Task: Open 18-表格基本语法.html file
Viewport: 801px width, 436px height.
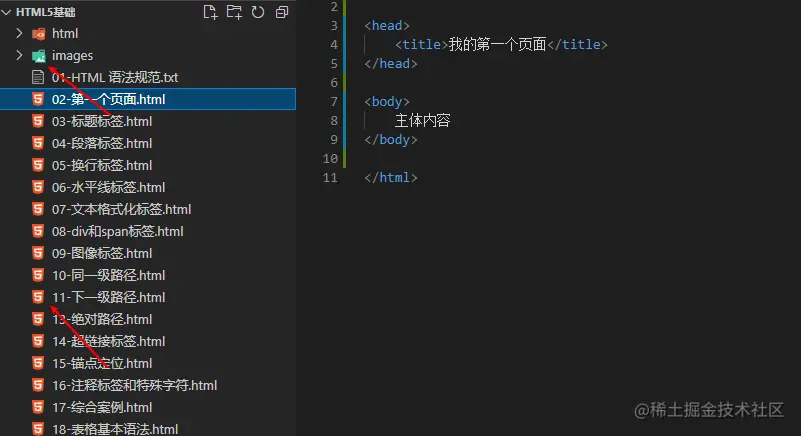Action: (115, 429)
